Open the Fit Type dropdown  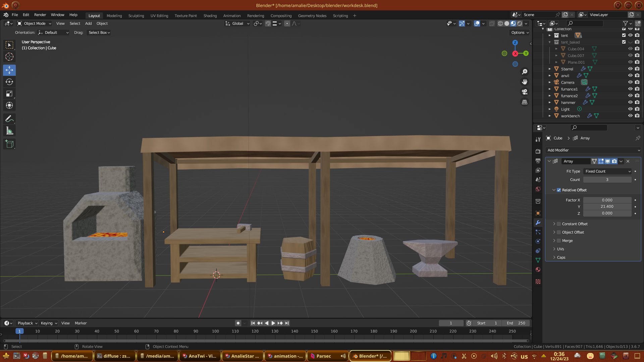click(607, 171)
